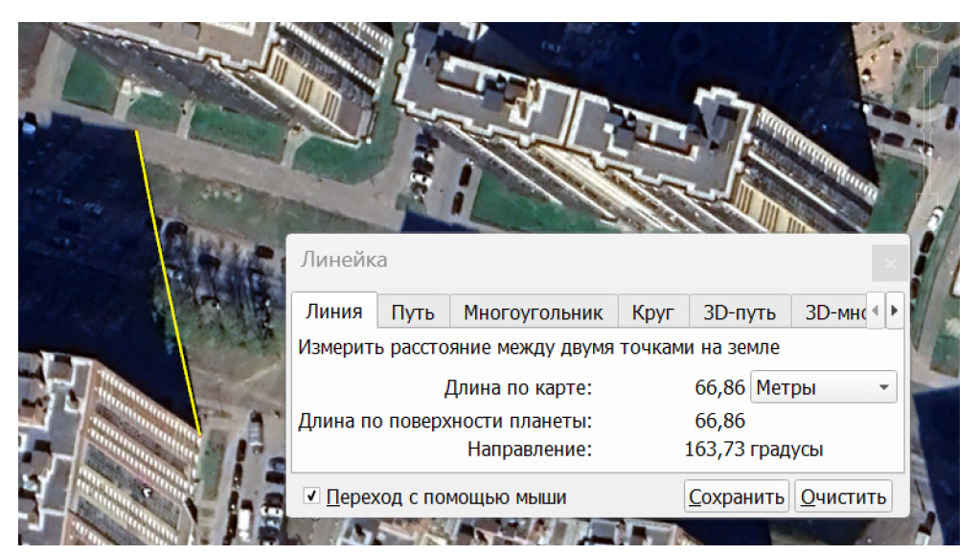This screenshot has width=980, height=555.
Task: Close the Линейка ruler dialog
Action: point(890,262)
